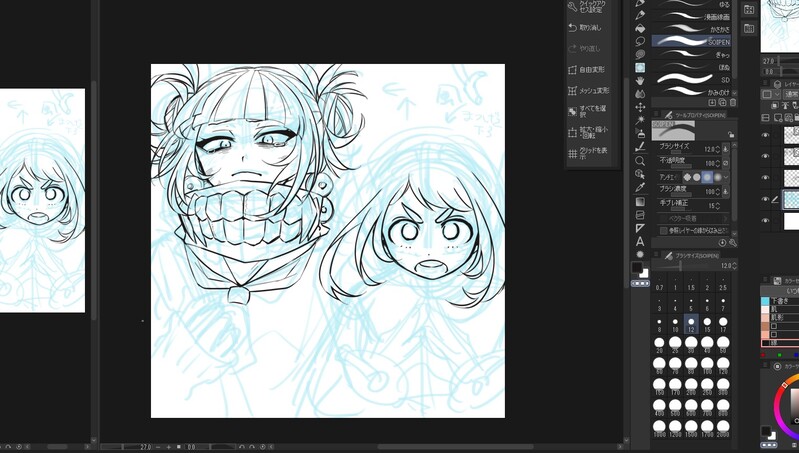Click the left preview canvas thumbnail
The width and height of the screenshot is (799, 453).
[x=42, y=200]
